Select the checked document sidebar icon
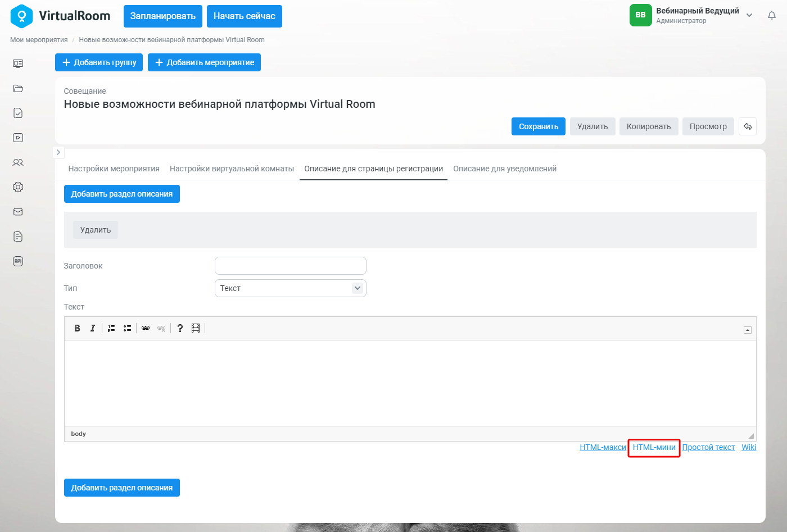The width and height of the screenshot is (787, 532). (18, 113)
